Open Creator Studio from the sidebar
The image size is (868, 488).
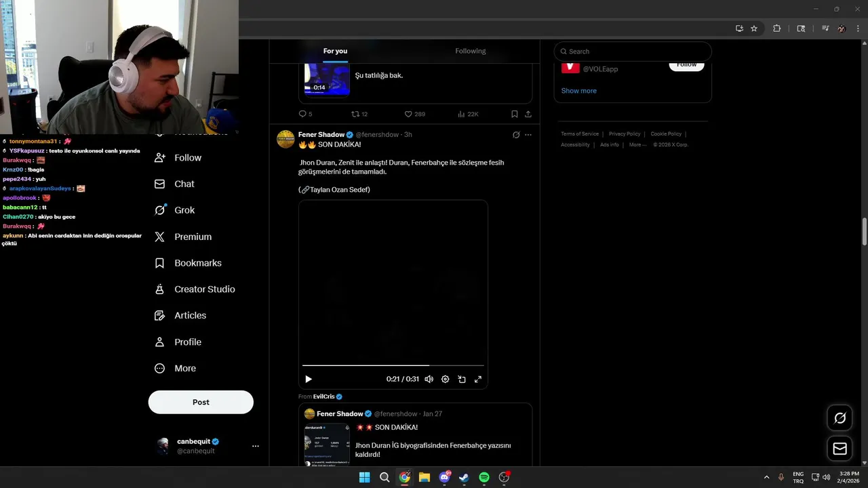195,289
